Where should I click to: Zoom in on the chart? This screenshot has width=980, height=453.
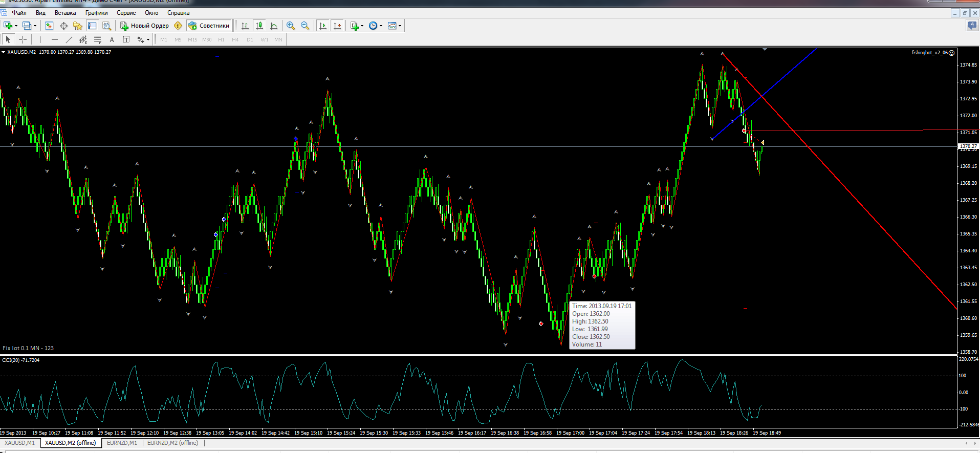tap(291, 26)
